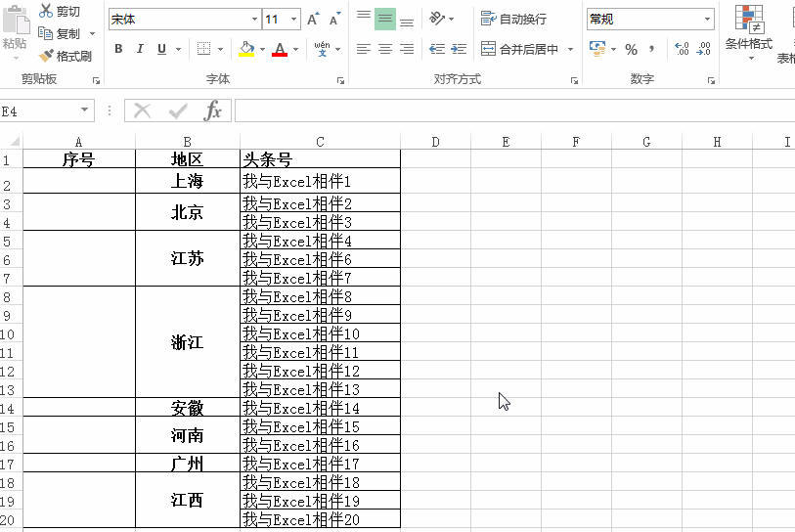Toggle Underline formatting
Viewport: 795px width, 532px height.
tap(161, 49)
